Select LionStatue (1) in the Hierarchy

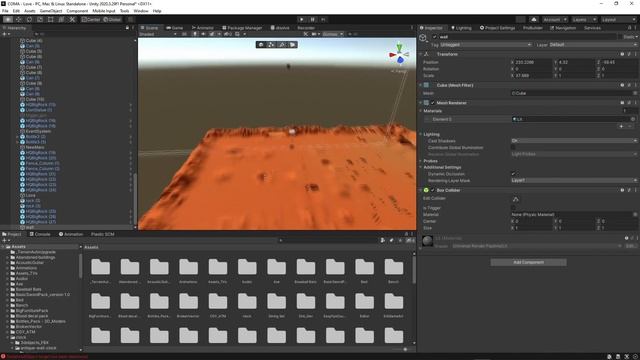click(39, 110)
